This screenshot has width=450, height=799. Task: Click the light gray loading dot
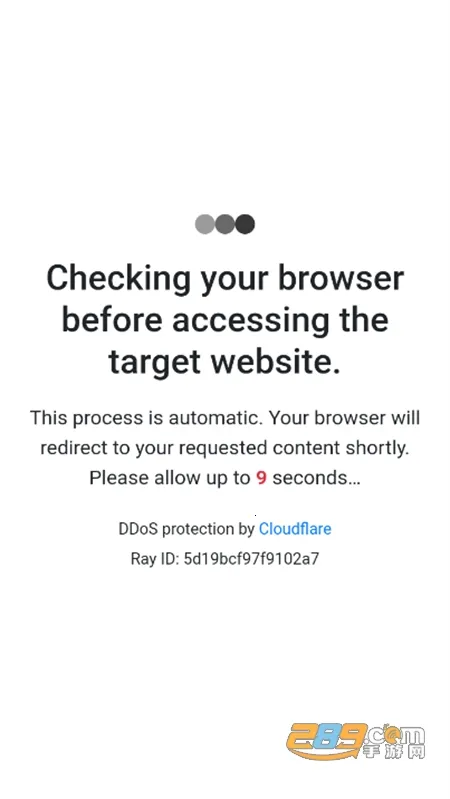(205, 224)
